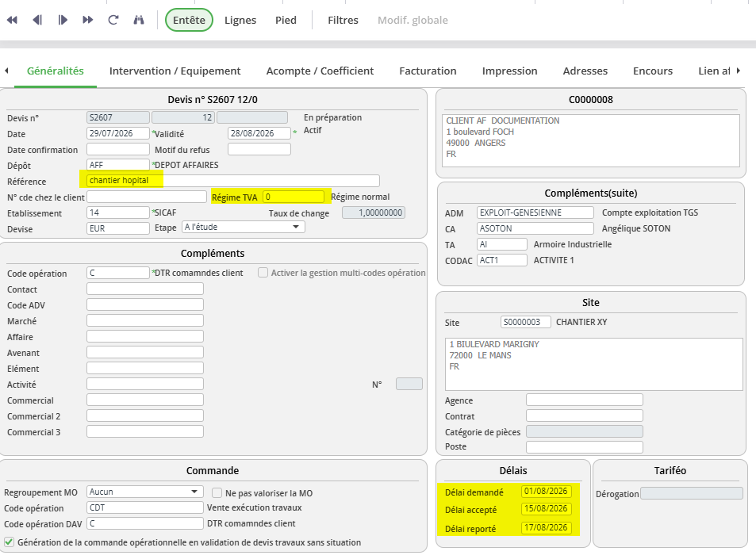
Task: Edit Code opération DAV field
Action: point(145,523)
